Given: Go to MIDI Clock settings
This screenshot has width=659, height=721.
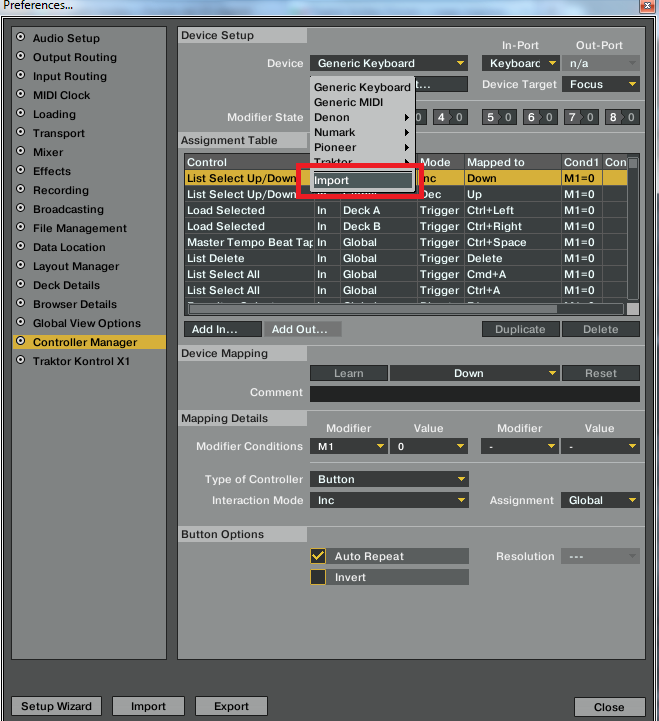Looking at the screenshot, I should [61, 95].
